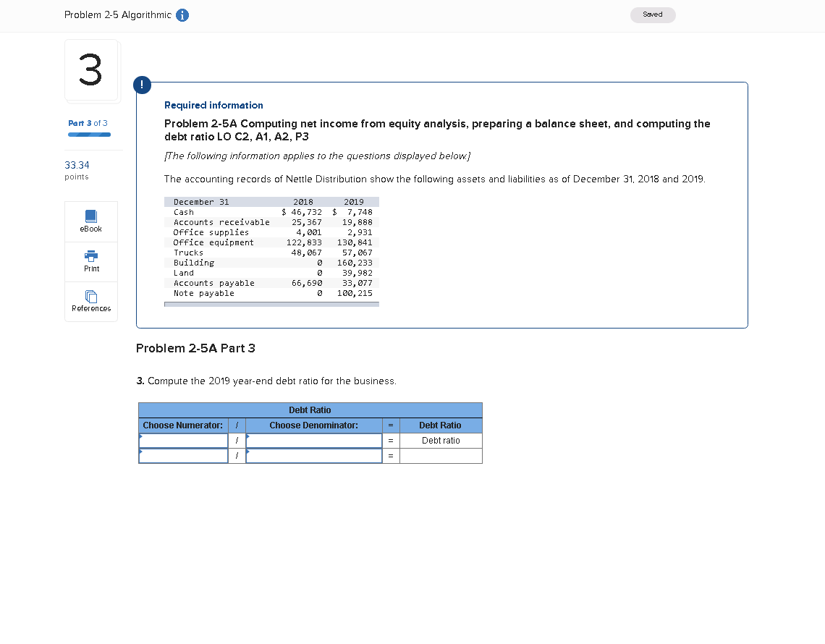Click the Office supplies row label

pyautogui.click(x=211, y=232)
